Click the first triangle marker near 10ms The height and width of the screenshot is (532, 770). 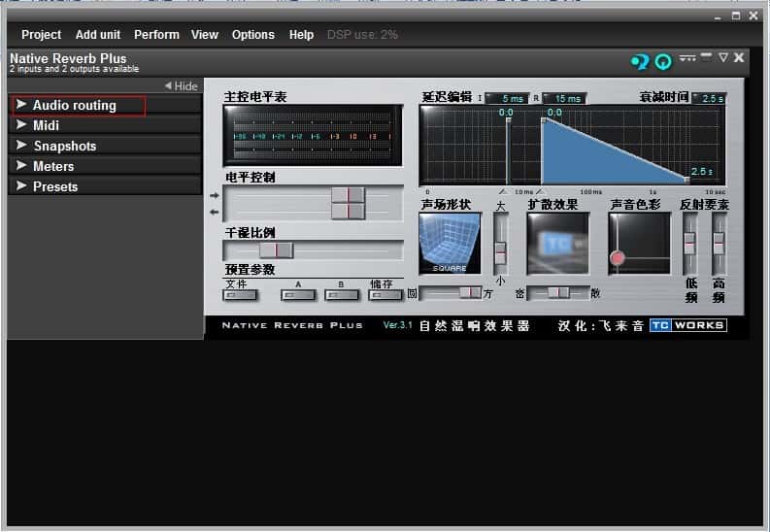coord(503,191)
